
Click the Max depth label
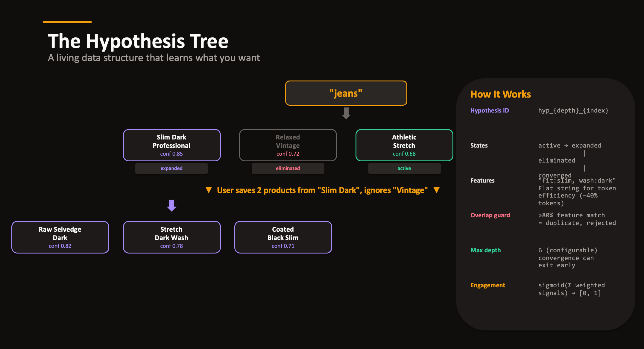point(485,250)
